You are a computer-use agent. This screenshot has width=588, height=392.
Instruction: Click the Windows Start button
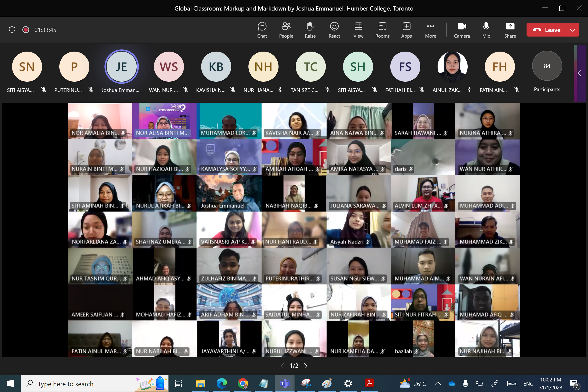[10, 383]
